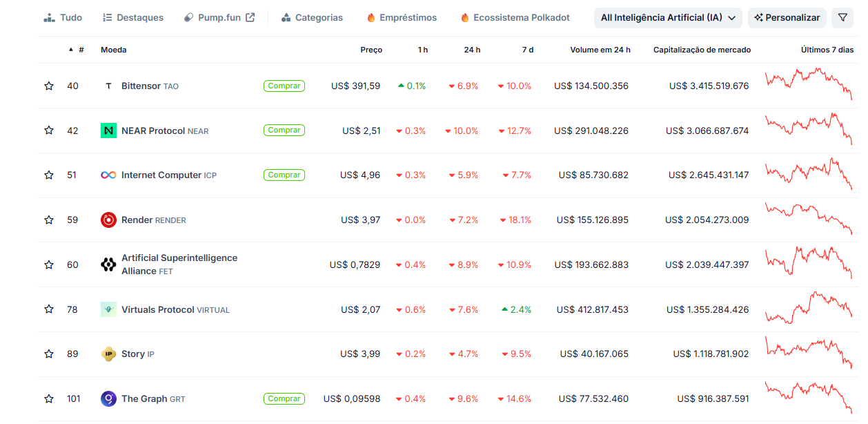The width and height of the screenshot is (868, 424).
Task: Click Story 24 h change 4.7%
Action: pyautogui.click(x=463, y=354)
